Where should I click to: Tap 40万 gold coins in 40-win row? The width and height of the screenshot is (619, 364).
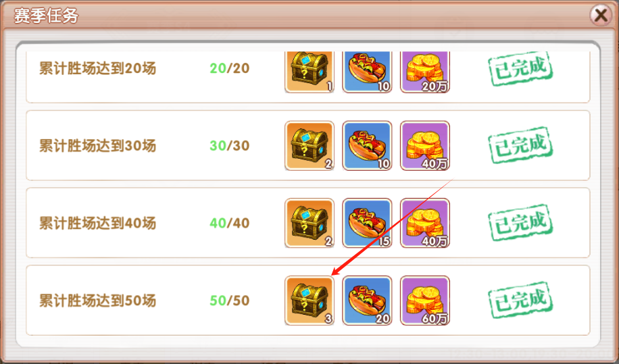[x=425, y=224]
